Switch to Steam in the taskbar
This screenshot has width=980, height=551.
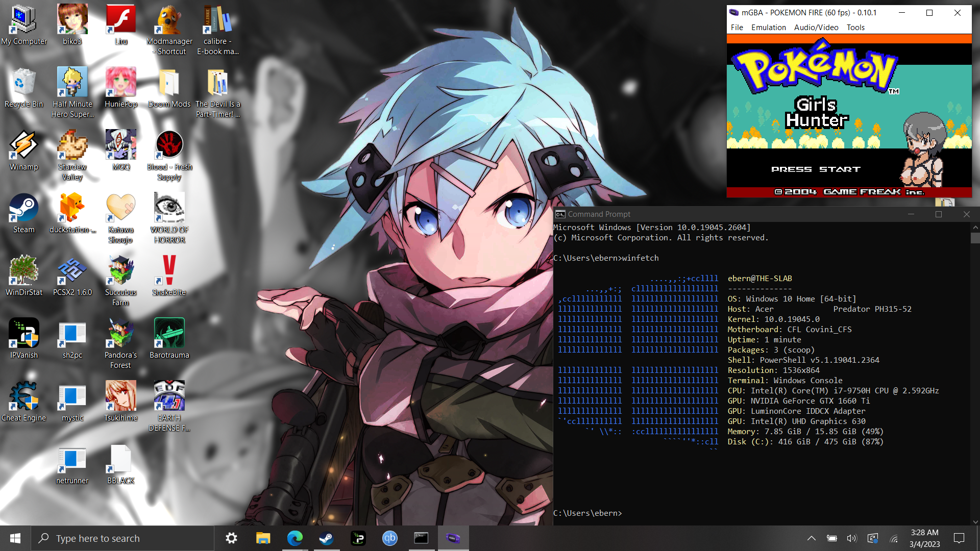326,538
